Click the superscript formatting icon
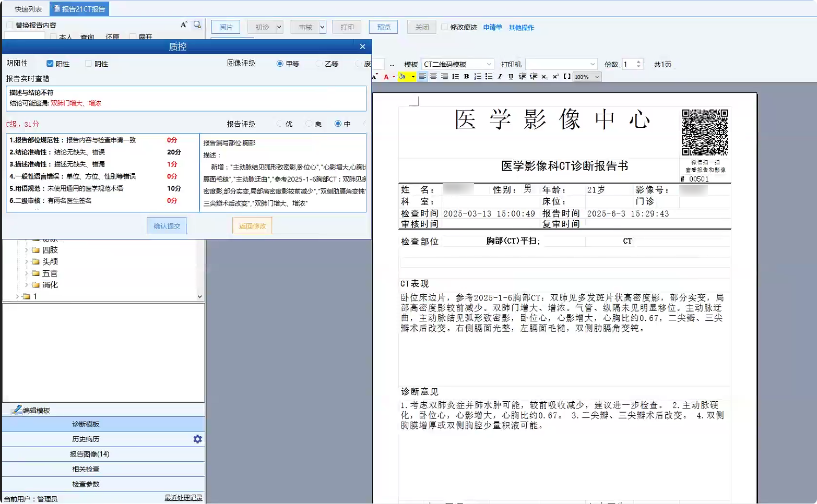 click(555, 77)
